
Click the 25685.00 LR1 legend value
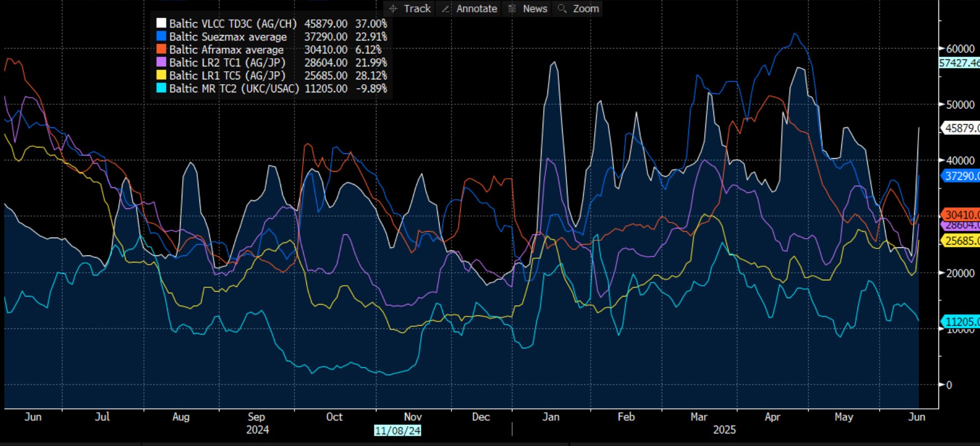[x=326, y=76]
